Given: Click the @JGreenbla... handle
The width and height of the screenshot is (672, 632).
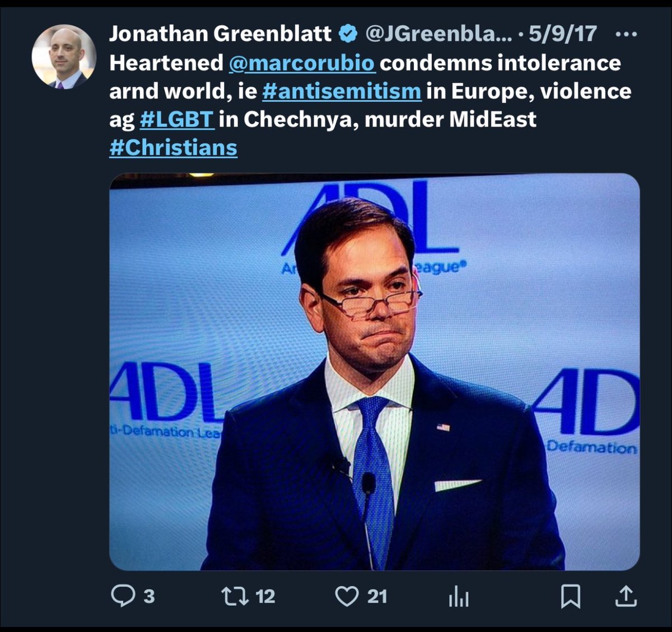Looking at the screenshot, I should 438,34.
